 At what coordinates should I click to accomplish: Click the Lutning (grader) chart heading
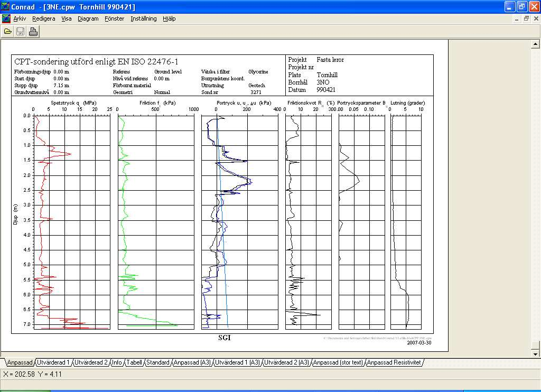point(407,103)
